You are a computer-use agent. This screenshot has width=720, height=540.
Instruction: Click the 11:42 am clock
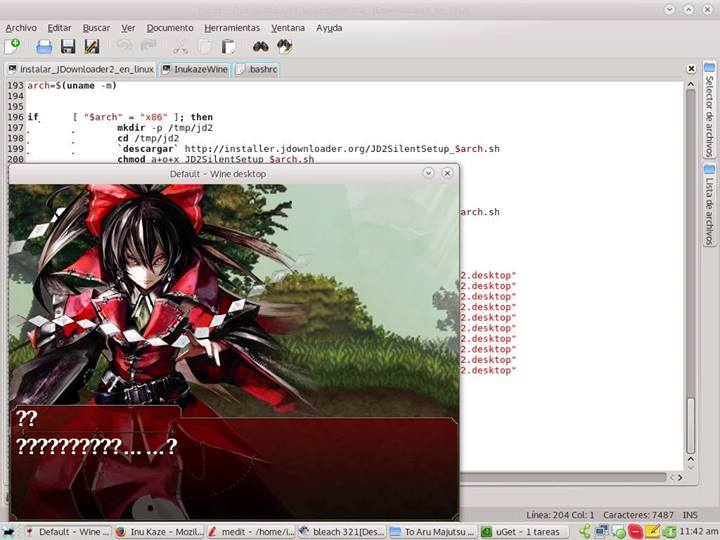click(x=698, y=531)
